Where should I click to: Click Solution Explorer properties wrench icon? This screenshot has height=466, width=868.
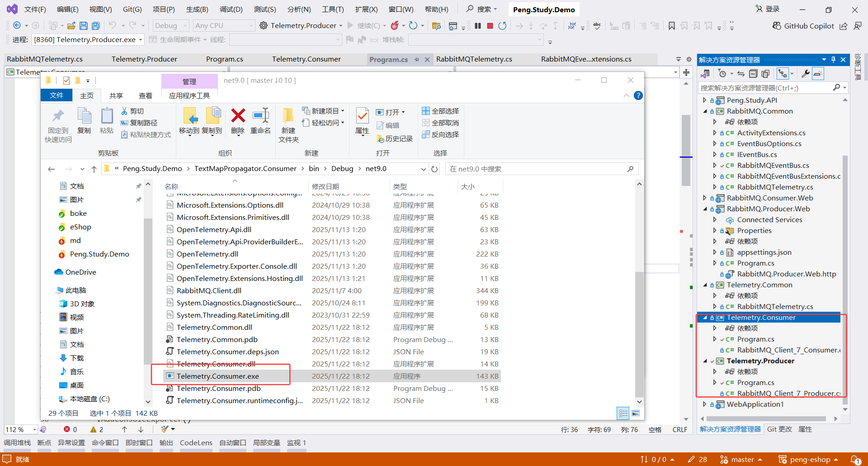[x=806, y=74]
